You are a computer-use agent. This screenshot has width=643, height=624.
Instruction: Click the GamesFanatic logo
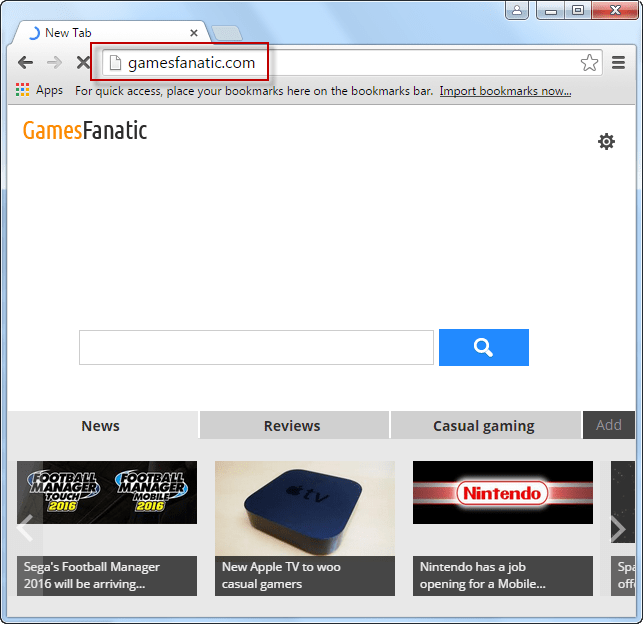pyautogui.click(x=85, y=130)
